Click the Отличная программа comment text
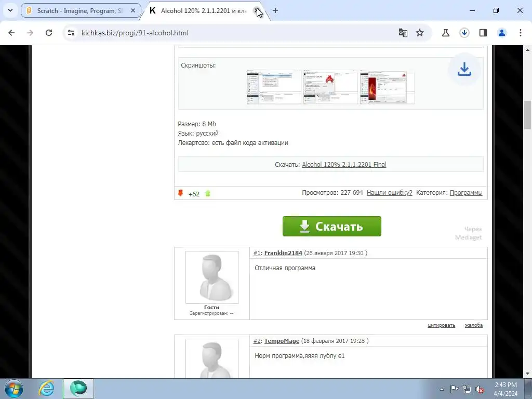Viewport: 532px width, 399px height. tap(285, 268)
